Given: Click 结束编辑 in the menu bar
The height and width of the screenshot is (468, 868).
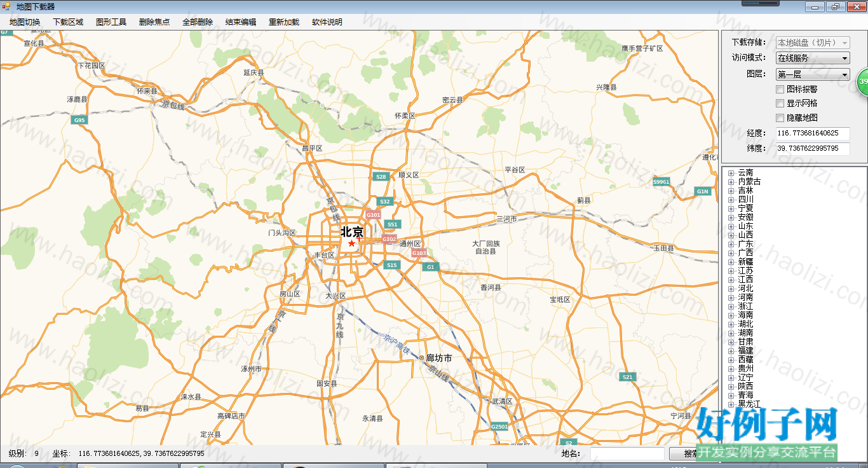Looking at the screenshot, I should tap(241, 22).
